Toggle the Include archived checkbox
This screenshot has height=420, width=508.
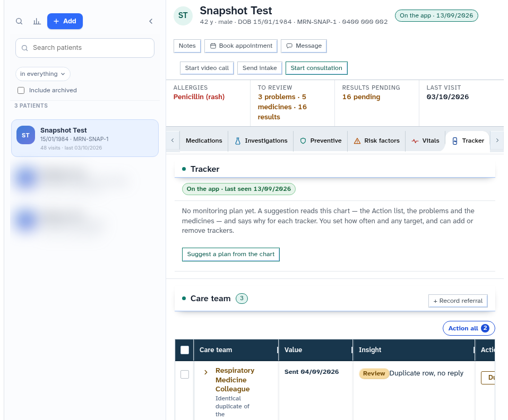click(21, 90)
